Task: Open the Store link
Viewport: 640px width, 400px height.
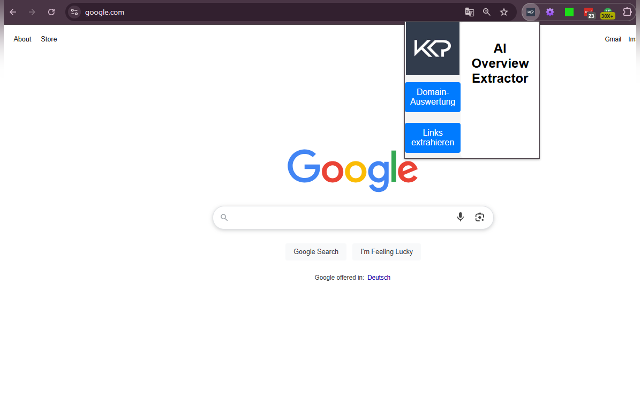Action: [x=49, y=39]
